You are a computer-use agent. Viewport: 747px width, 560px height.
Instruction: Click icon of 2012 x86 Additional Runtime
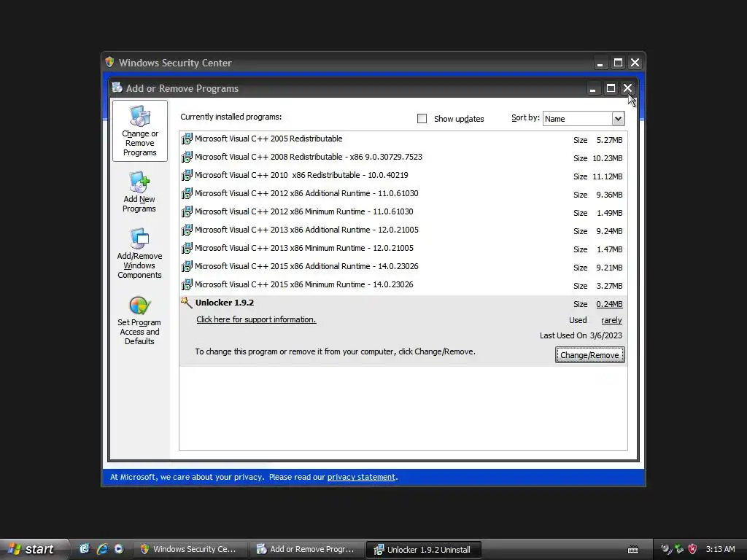187,193
